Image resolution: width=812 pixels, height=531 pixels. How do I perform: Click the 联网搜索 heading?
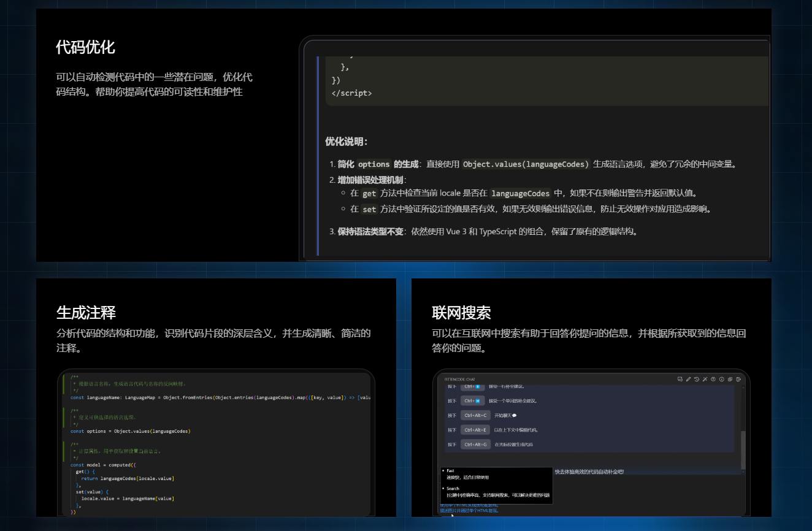(461, 312)
